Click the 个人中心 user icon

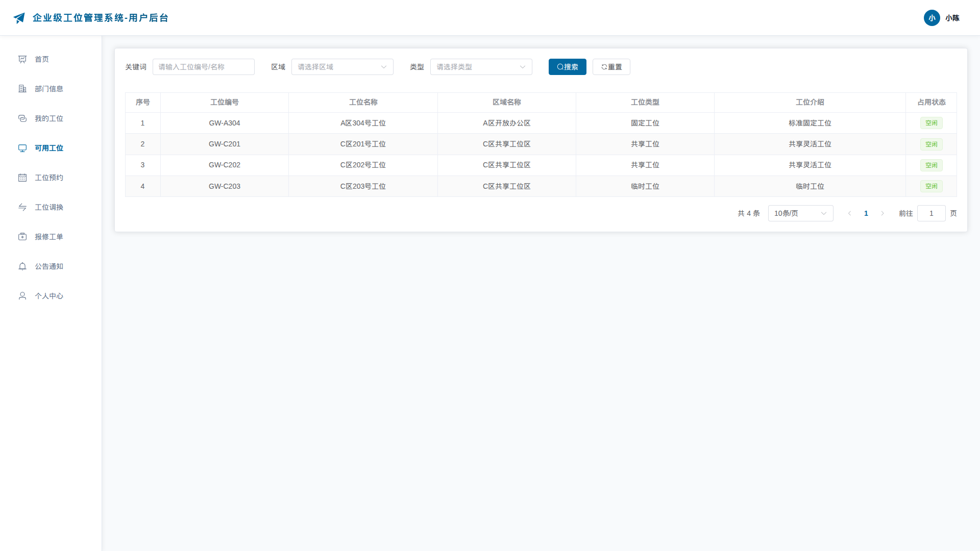click(22, 296)
